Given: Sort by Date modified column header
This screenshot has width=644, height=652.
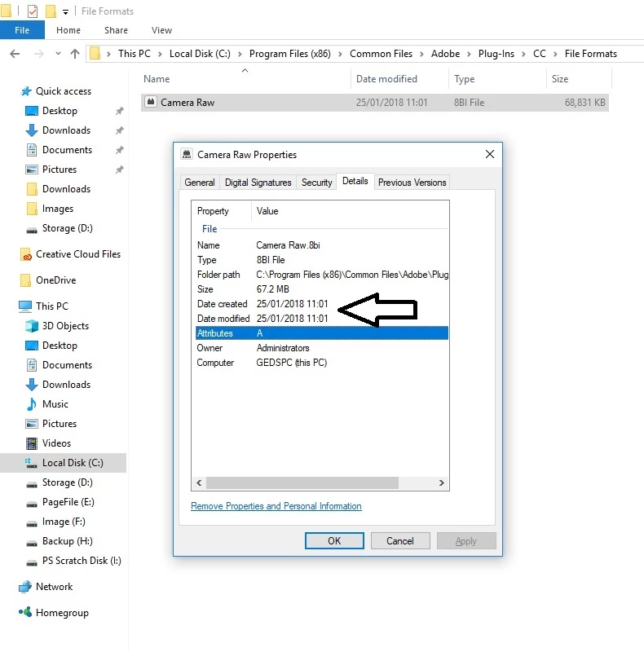Looking at the screenshot, I should (x=399, y=78).
